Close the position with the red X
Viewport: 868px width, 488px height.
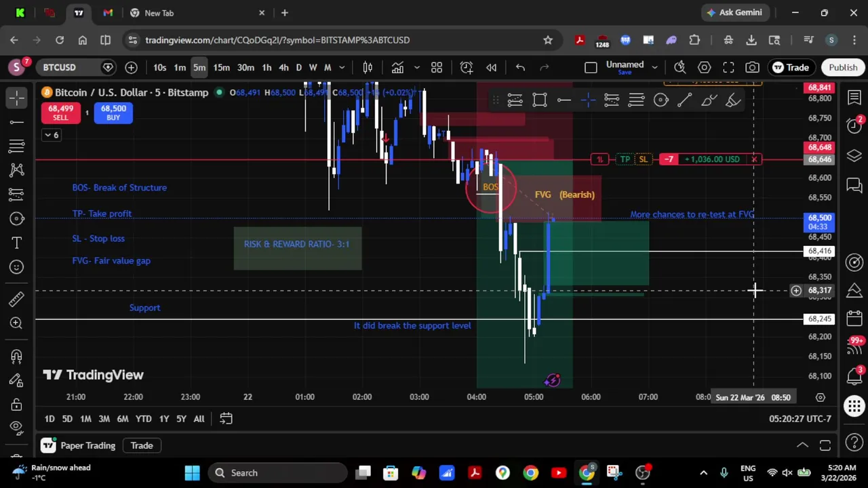pyautogui.click(x=754, y=159)
